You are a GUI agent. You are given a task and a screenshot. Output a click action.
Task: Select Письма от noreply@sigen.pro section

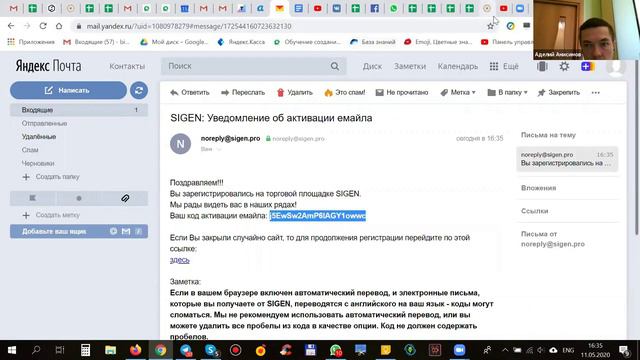(553, 239)
